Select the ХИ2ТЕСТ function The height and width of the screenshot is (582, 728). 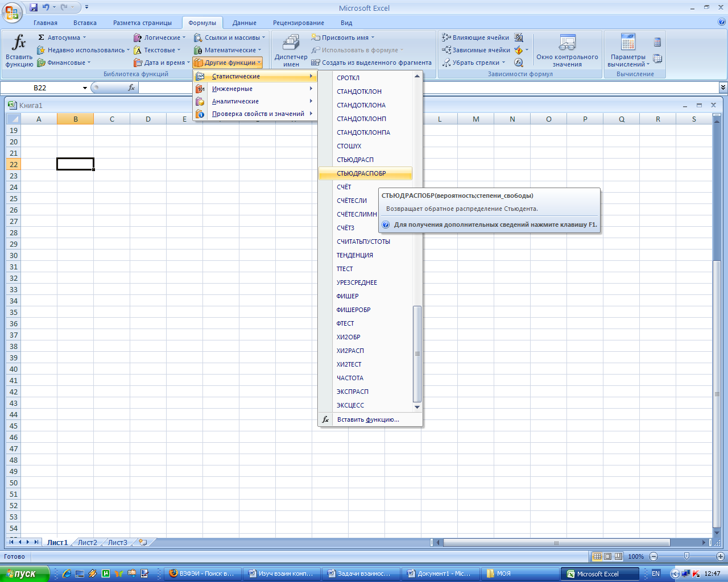(365, 364)
